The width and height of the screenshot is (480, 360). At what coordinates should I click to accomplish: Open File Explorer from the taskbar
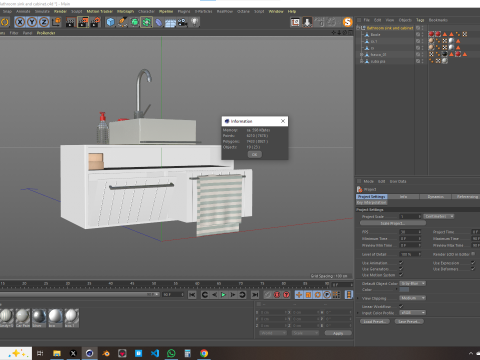coord(57,353)
